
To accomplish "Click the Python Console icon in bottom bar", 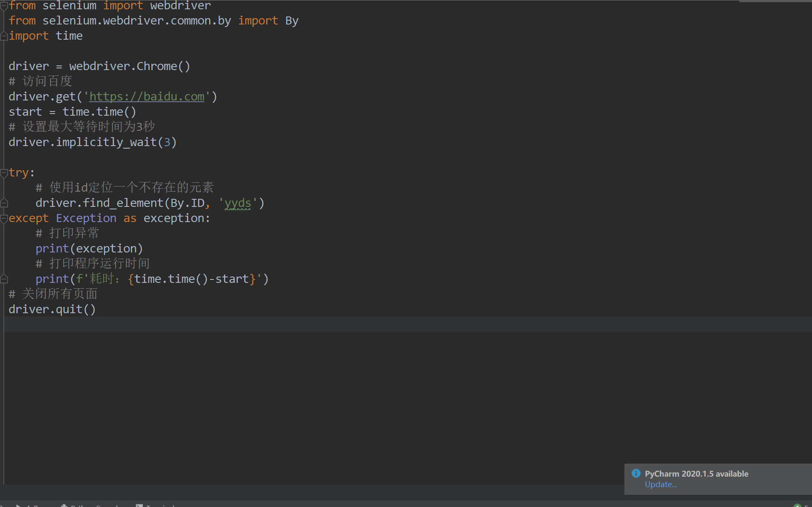I will (x=64, y=505).
